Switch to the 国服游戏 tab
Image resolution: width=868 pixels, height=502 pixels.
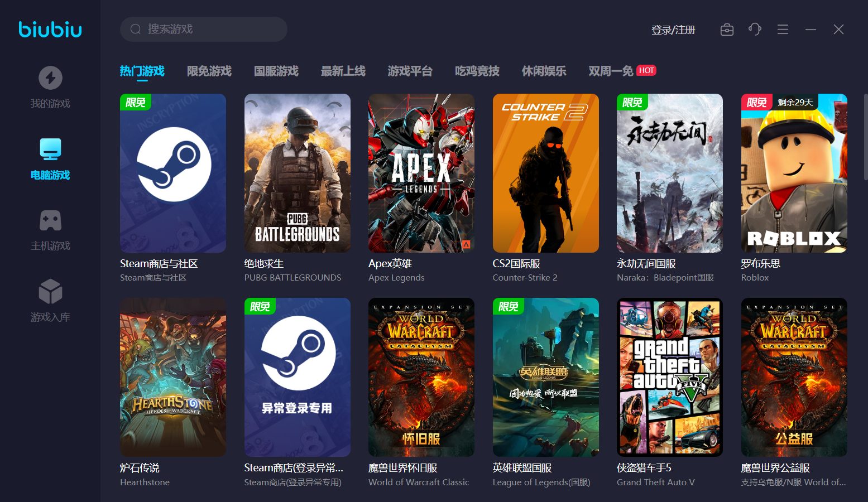(x=276, y=71)
